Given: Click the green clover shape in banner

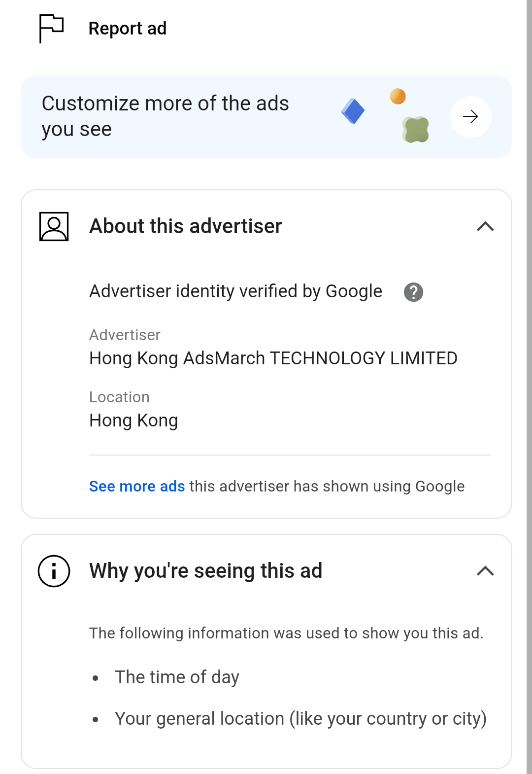Looking at the screenshot, I should point(416,130).
